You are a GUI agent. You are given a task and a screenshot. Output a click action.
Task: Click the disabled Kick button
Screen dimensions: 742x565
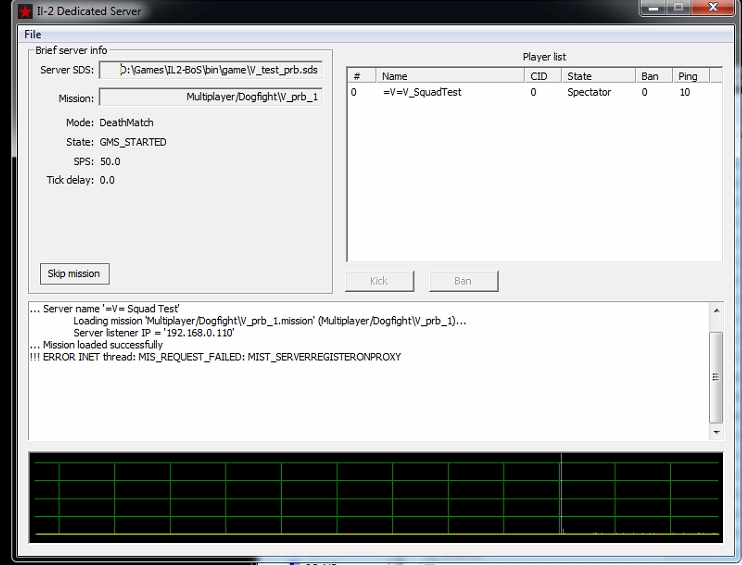(380, 281)
